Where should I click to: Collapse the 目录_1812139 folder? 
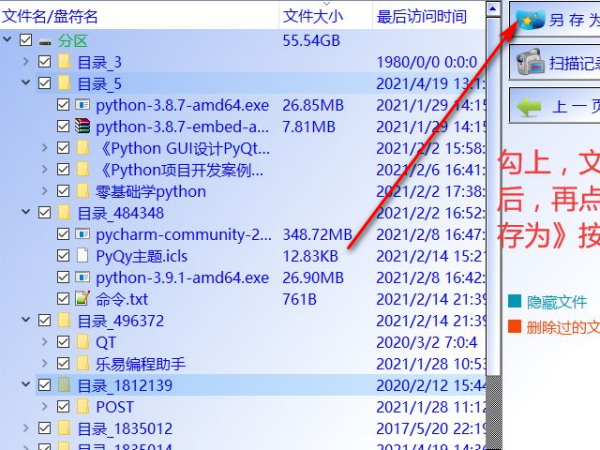(26, 385)
